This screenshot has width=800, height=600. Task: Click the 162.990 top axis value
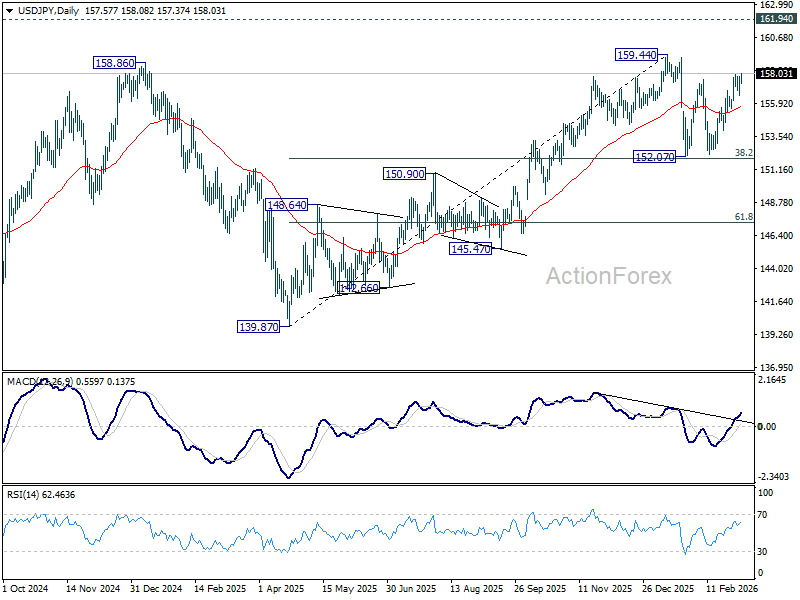pyautogui.click(x=777, y=5)
